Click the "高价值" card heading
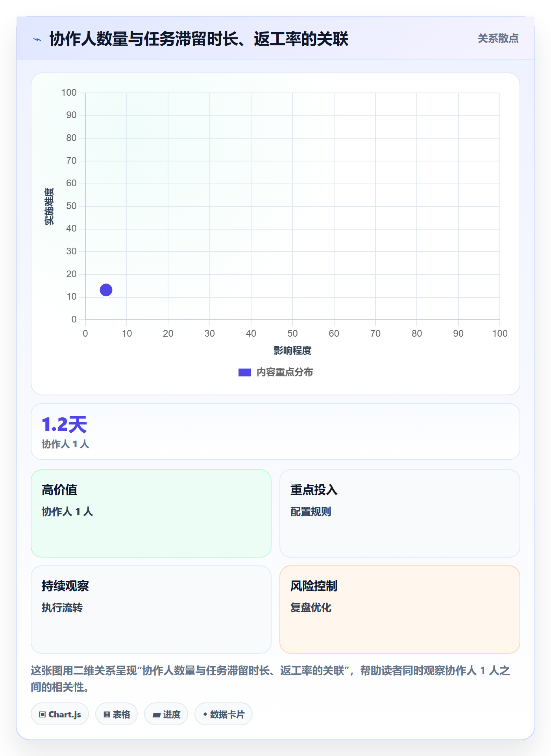This screenshot has height=756, width=551. coord(59,490)
